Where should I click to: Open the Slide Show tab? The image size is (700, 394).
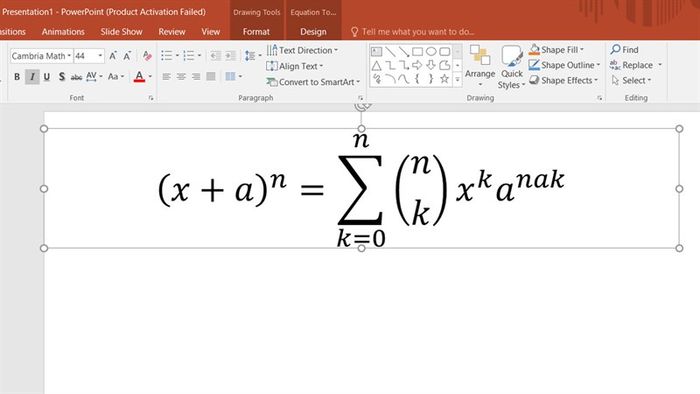(121, 32)
